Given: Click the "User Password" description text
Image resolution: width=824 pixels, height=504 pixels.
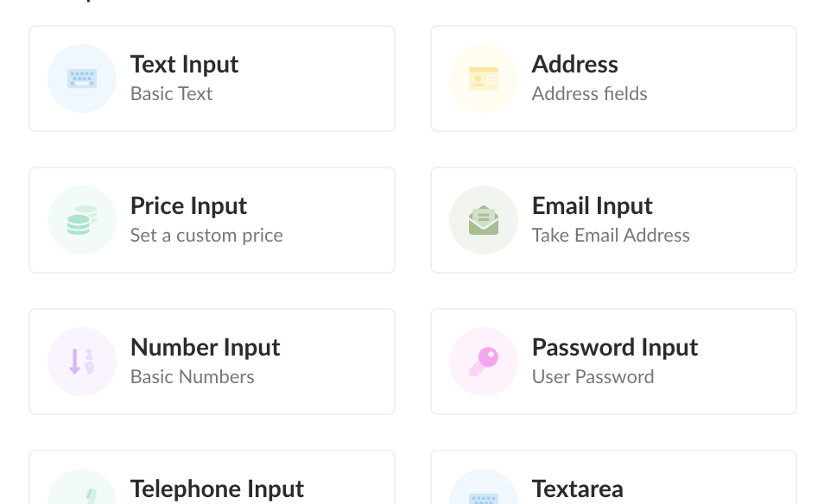Looking at the screenshot, I should pyautogui.click(x=593, y=377).
